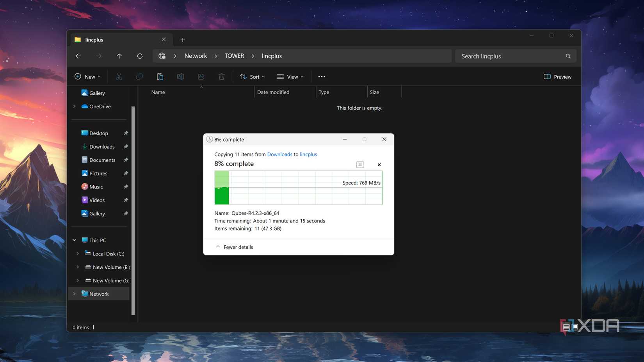Collapse copy dialog with Fewer details
Screen dimensions: 644x362
coord(234,247)
